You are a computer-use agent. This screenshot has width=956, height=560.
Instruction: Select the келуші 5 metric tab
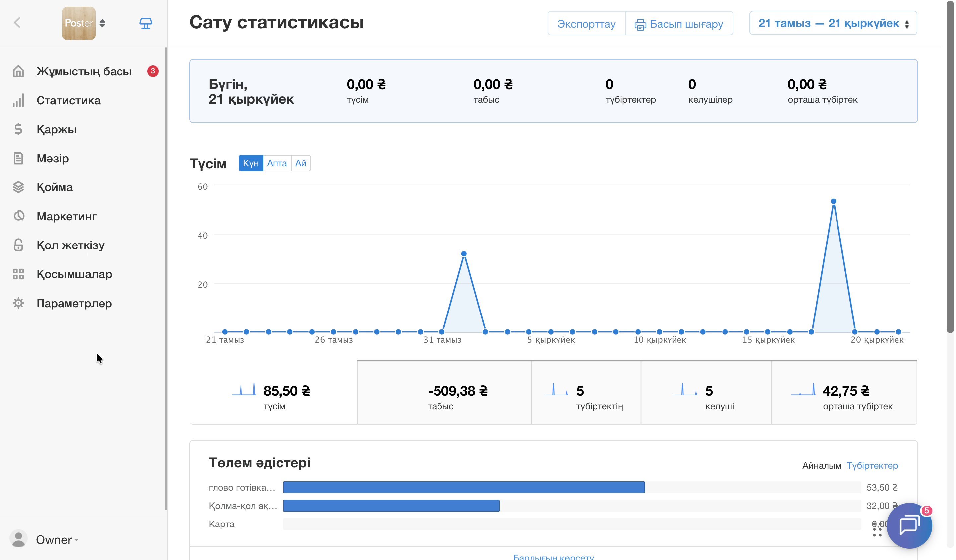[706, 392]
